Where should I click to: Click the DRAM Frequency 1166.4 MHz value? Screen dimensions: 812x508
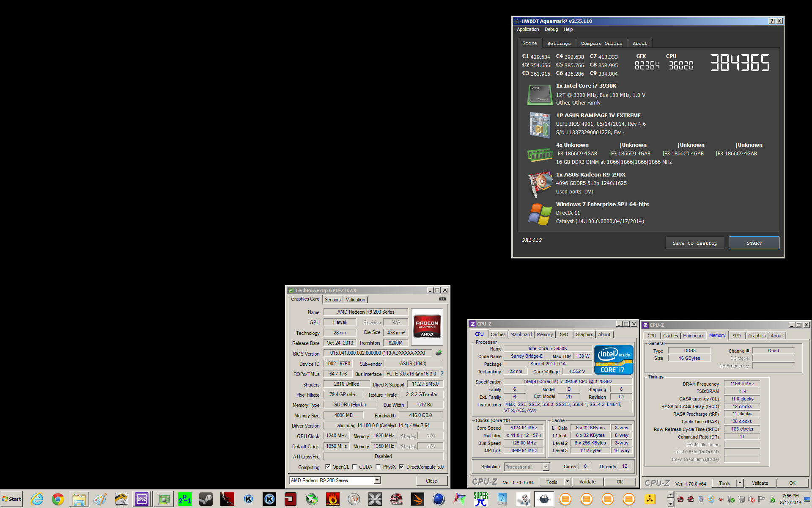pos(742,384)
